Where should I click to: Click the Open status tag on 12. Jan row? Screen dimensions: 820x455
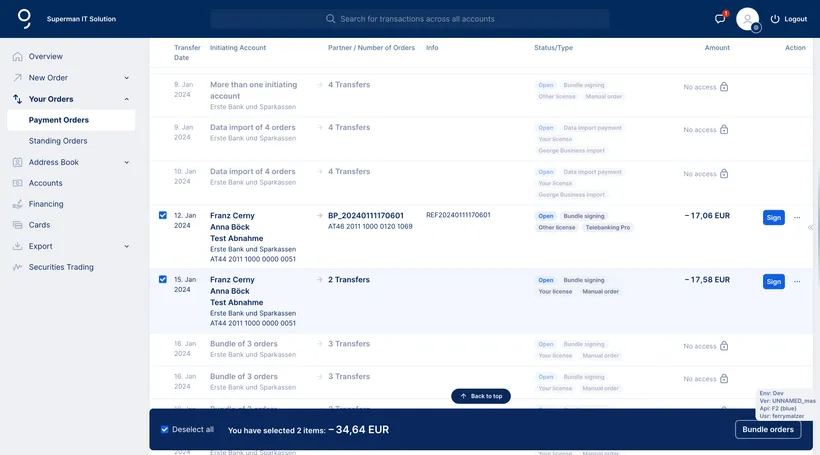coord(545,216)
